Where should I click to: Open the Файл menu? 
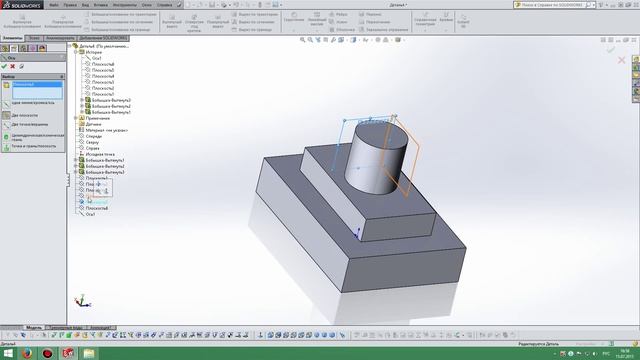pos(54,5)
